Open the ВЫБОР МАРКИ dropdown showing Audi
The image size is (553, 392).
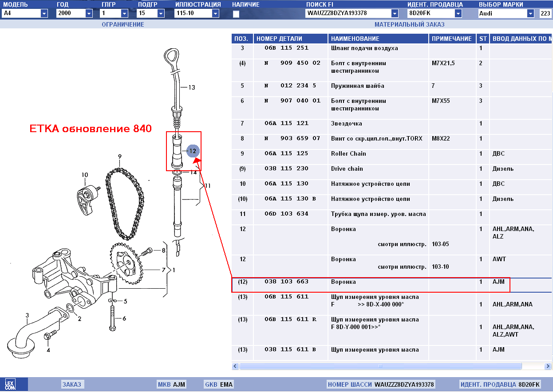(x=530, y=13)
